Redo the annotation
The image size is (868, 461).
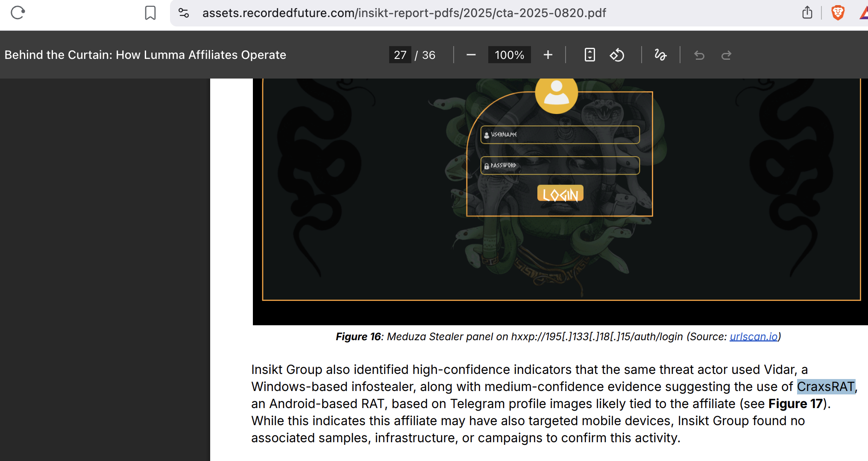[x=726, y=55]
